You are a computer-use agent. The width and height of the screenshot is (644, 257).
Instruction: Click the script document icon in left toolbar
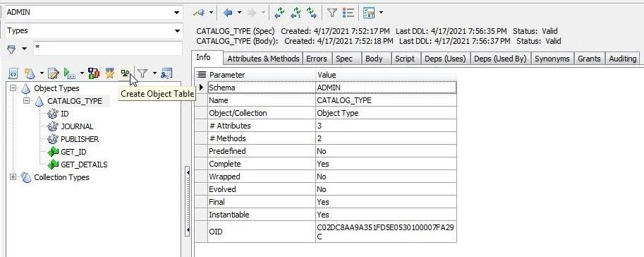[13, 74]
